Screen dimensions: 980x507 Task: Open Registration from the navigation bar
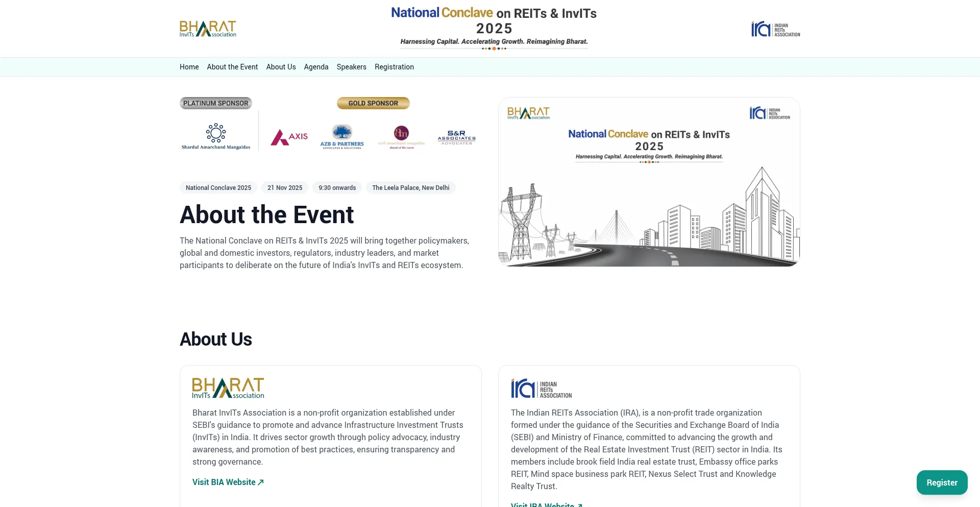394,67
